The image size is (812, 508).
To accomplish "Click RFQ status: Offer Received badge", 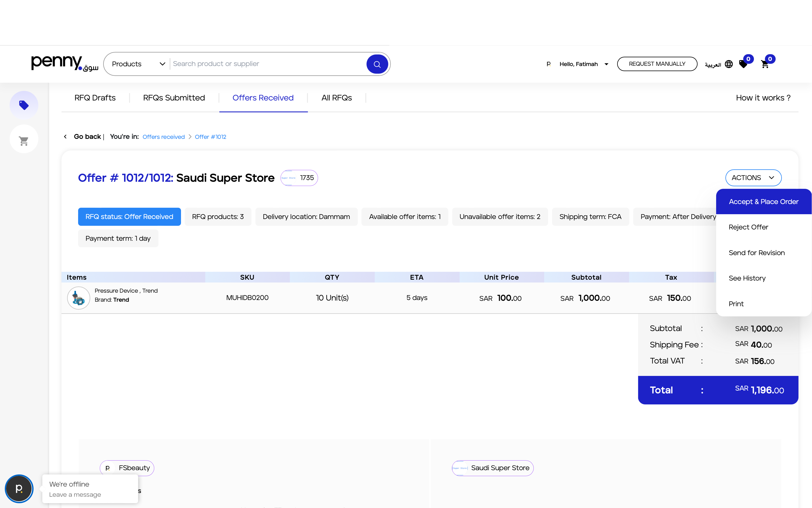I will point(129,217).
